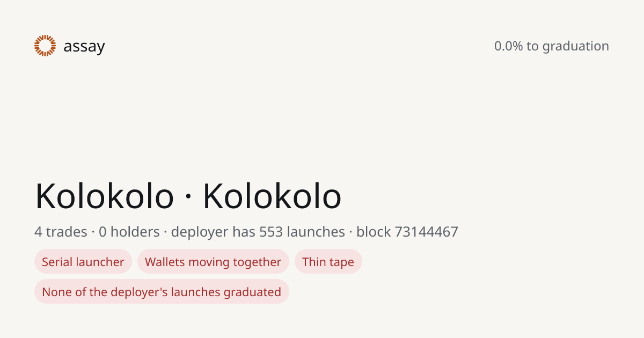
Task: Click the assay sunburst logo icon
Action: point(45,46)
